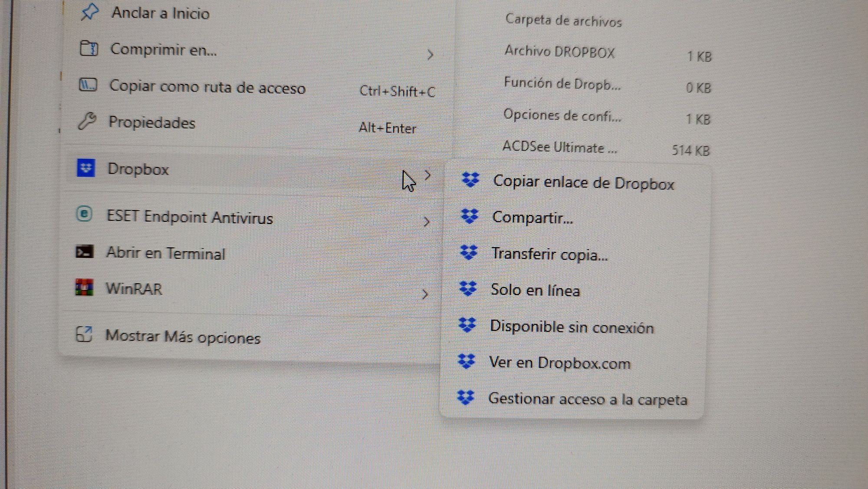The image size is (868, 489).
Task: Click the Mostrar Más opciones expand icon
Action: point(84,334)
